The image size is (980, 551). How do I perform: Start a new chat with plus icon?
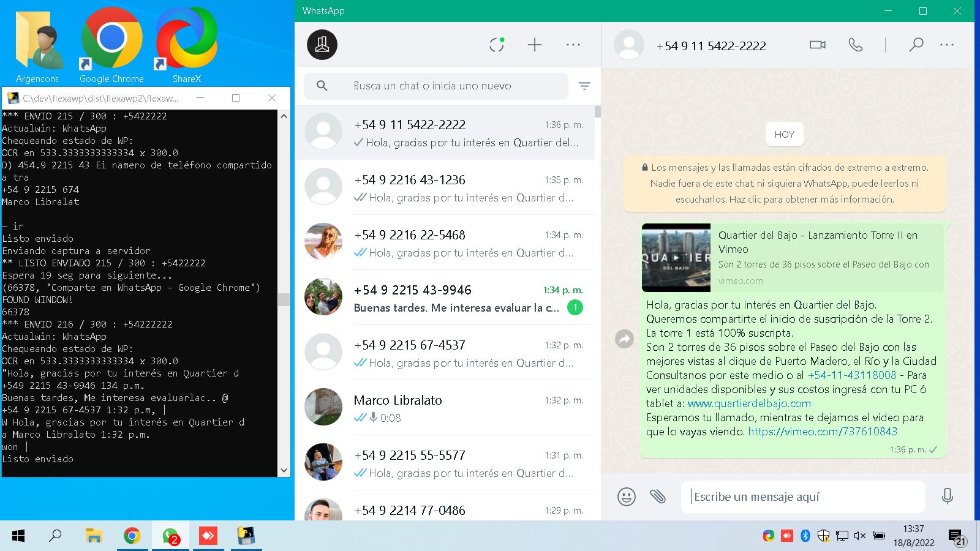click(535, 45)
